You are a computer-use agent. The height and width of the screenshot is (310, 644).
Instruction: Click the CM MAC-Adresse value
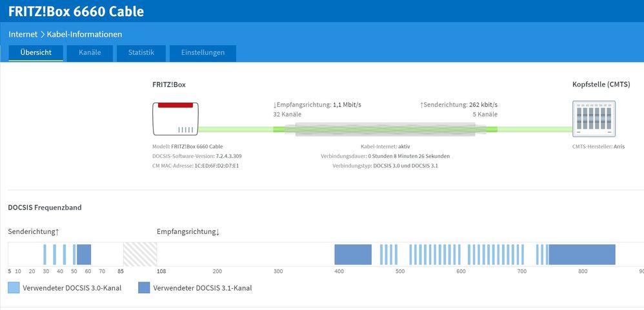click(x=216, y=166)
